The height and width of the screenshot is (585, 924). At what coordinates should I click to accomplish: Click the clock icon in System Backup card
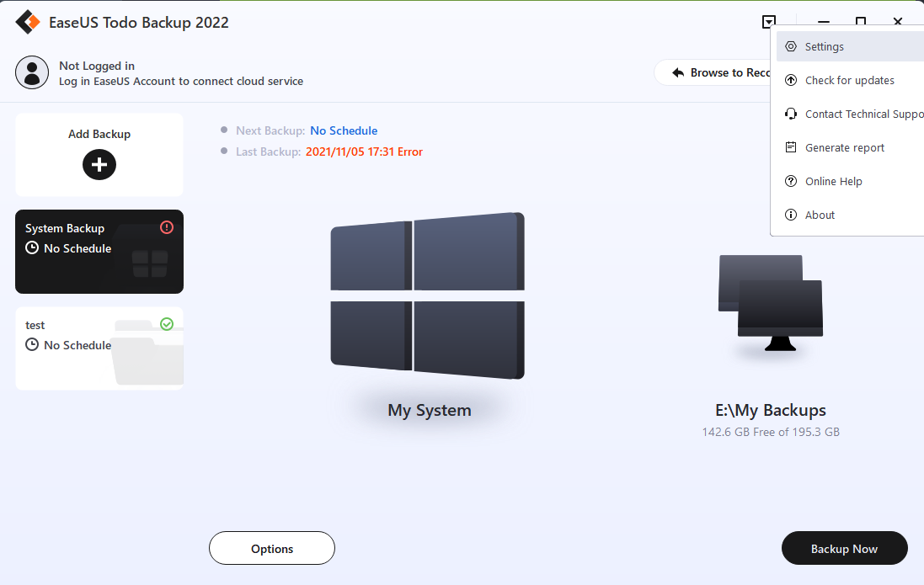coord(32,248)
